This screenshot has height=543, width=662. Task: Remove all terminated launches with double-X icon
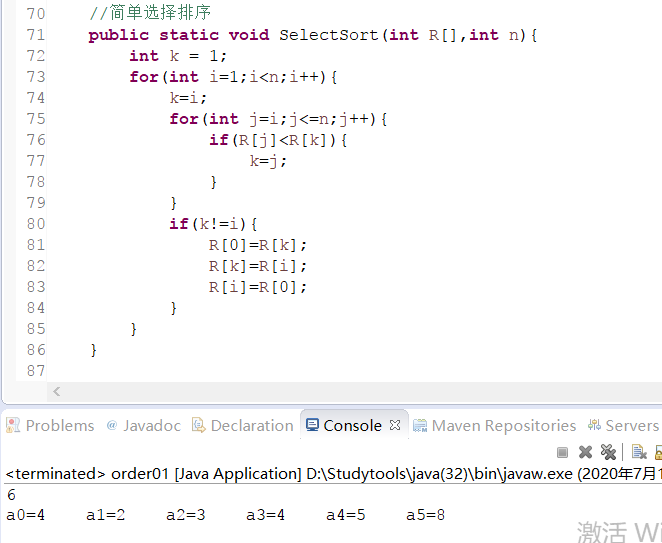[608, 452]
